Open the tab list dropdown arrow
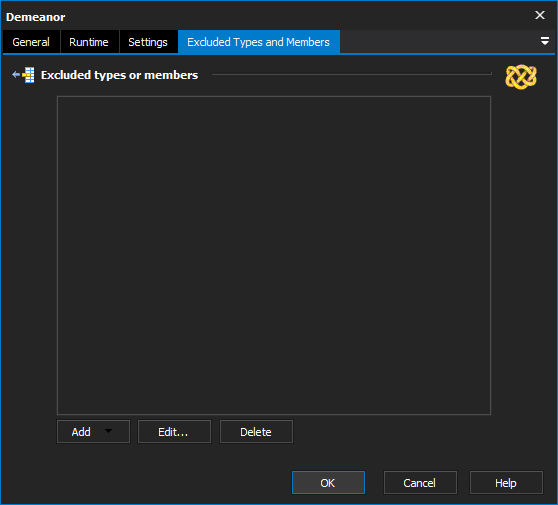 click(x=545, y=41)
